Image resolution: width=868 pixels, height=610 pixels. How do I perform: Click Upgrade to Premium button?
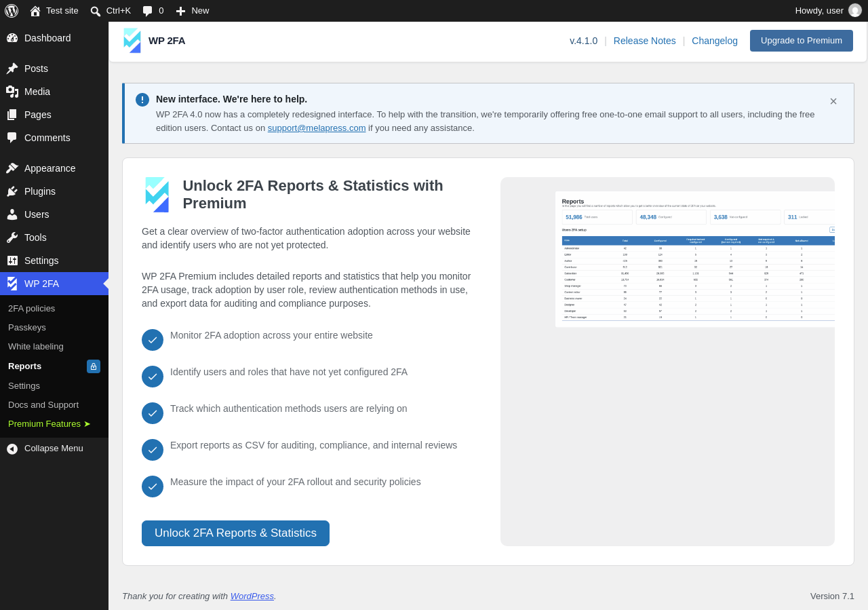[802, 41]
